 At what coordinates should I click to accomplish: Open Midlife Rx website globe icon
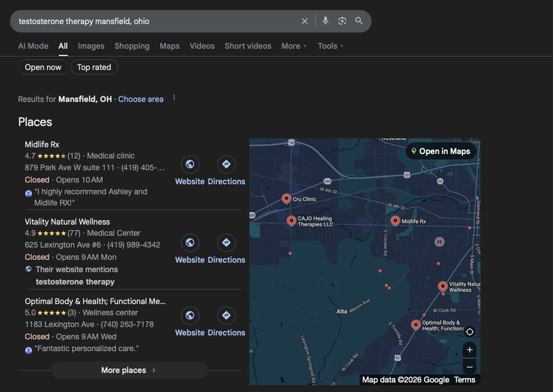[190, 165]
